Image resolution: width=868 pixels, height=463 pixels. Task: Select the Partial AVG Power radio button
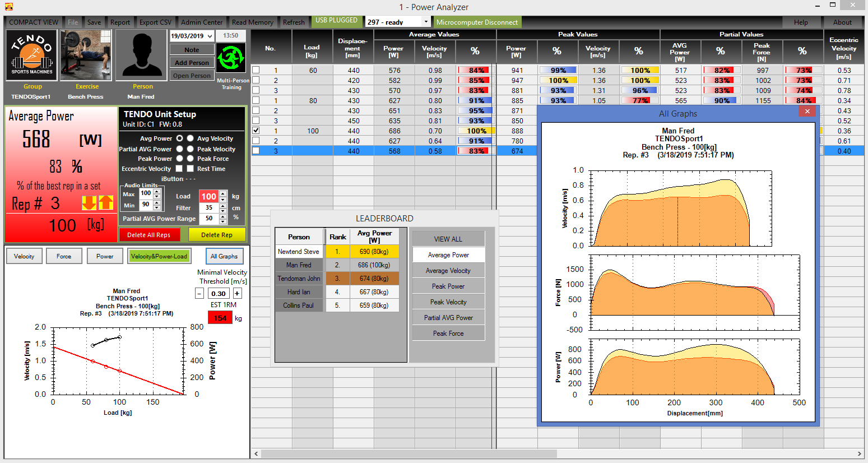click(x=179, y=149)
